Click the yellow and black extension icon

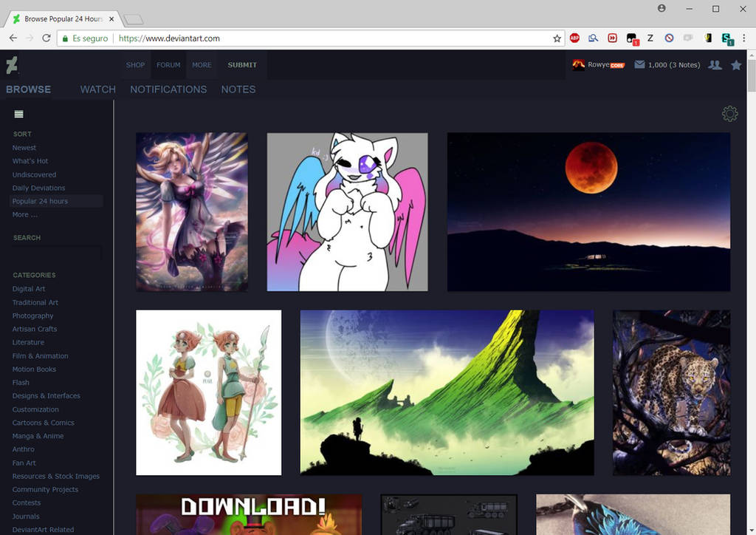coord(708,38)
